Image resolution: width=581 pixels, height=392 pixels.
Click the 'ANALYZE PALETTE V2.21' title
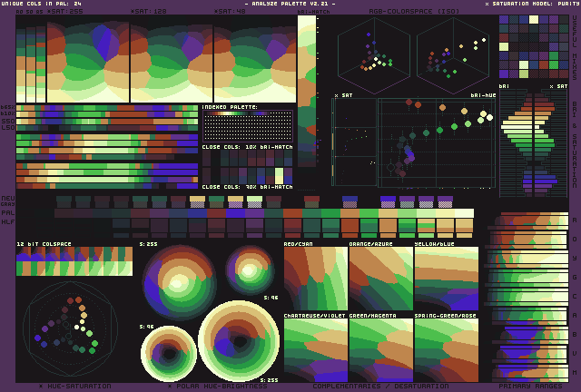click(x=290, y=4)
